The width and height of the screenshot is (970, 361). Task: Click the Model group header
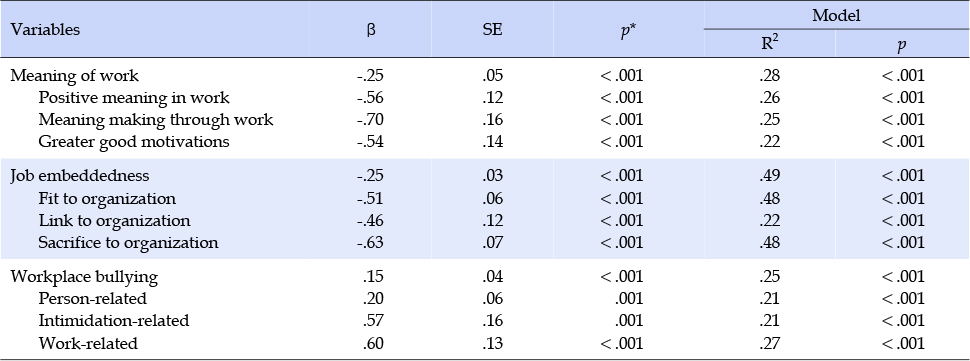[x=836, y=16]
